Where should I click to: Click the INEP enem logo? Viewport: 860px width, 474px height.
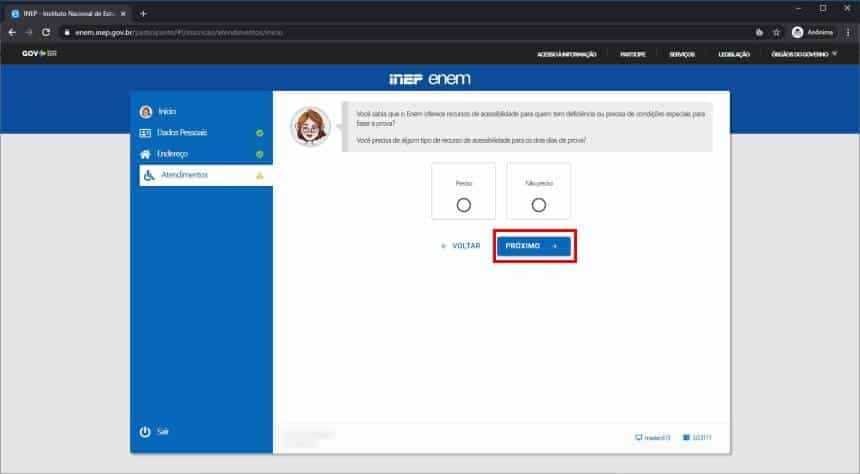point(430,78)
